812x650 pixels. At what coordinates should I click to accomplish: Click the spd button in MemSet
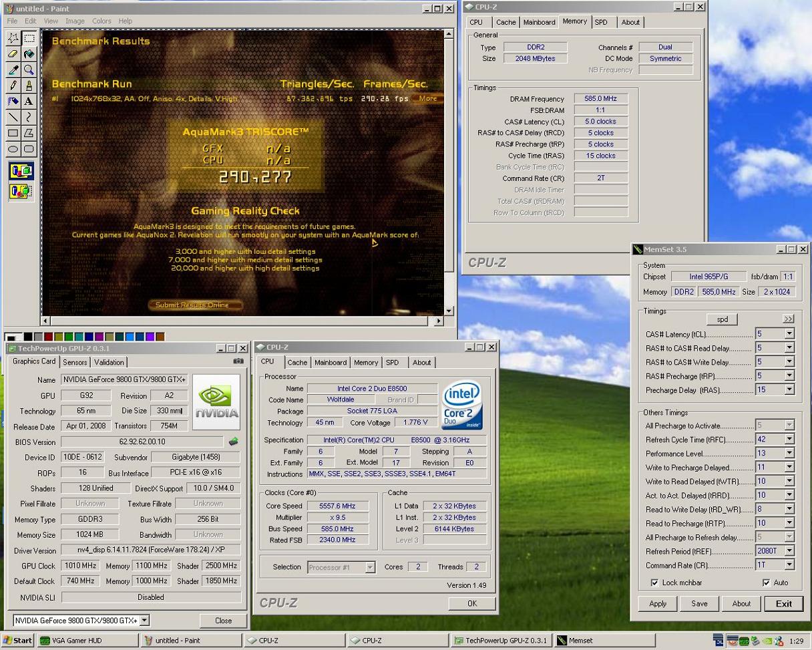722,319
